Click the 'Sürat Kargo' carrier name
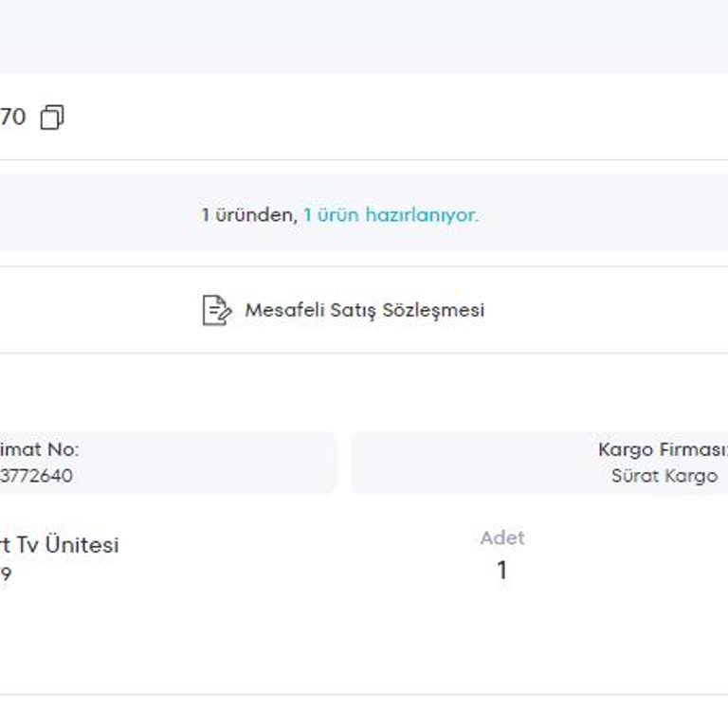The width and height of the screenshot is (728, 728). 664,476
